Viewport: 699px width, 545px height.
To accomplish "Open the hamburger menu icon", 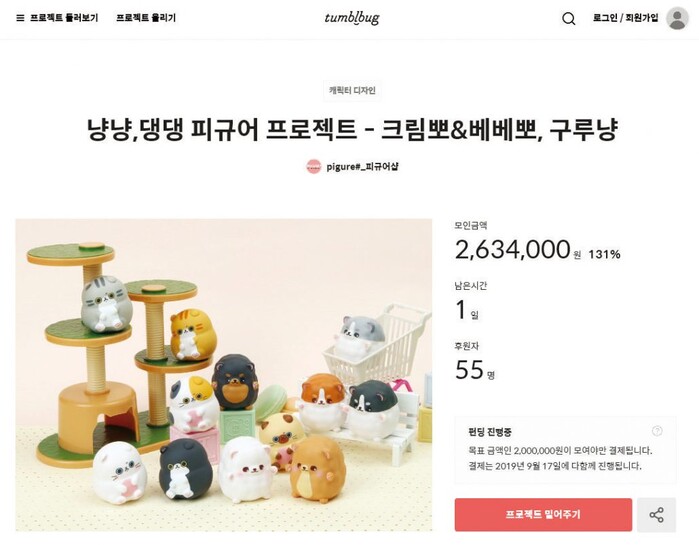I will [20, 18].
